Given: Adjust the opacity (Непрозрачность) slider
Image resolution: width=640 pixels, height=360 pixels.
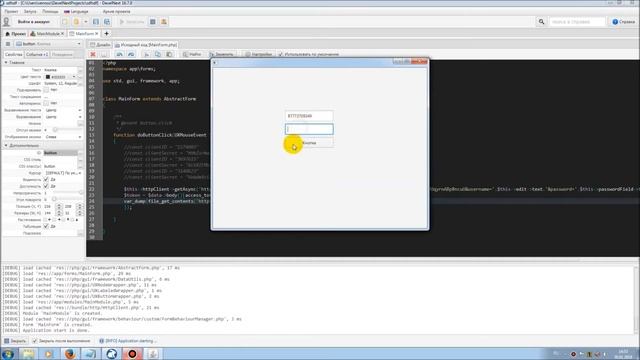Looking at the screenshot, I should click(x=67, y=193).
